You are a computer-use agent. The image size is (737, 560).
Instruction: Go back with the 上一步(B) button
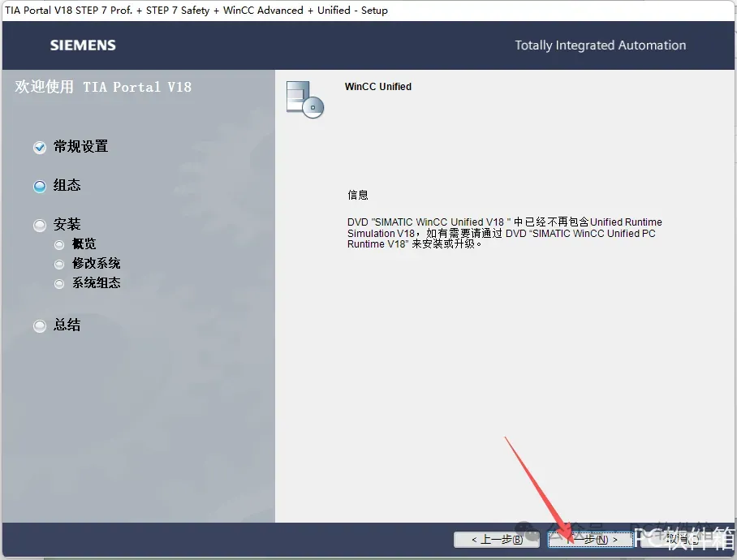[497, 540]
